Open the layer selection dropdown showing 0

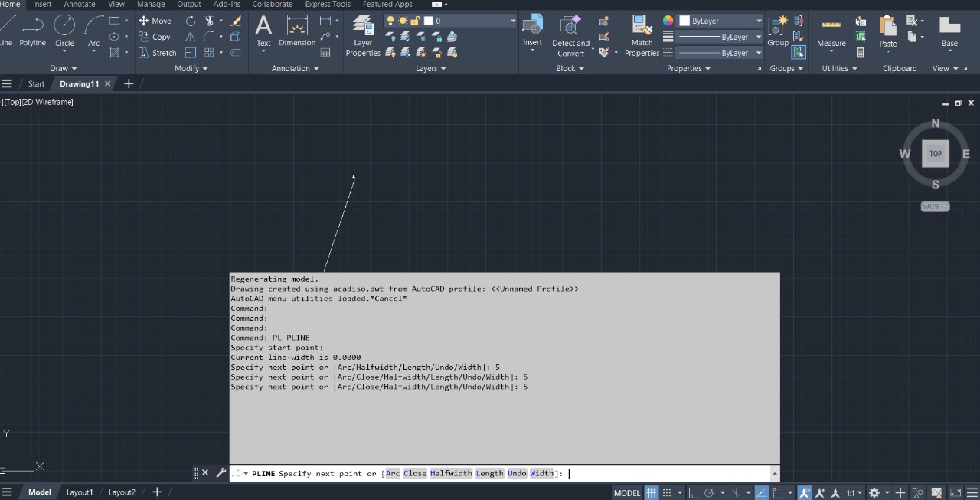tap(512, 21)
